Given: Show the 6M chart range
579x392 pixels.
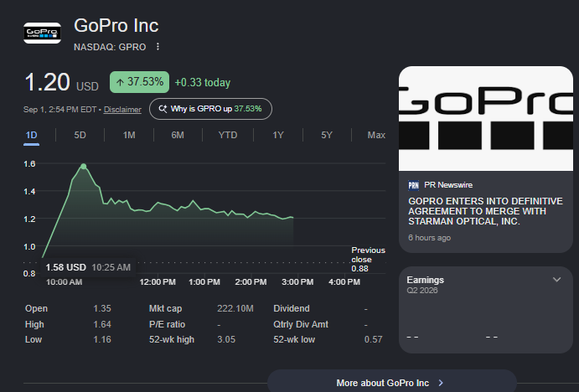Looking at the screenshot, I should (x=178, y=135).
